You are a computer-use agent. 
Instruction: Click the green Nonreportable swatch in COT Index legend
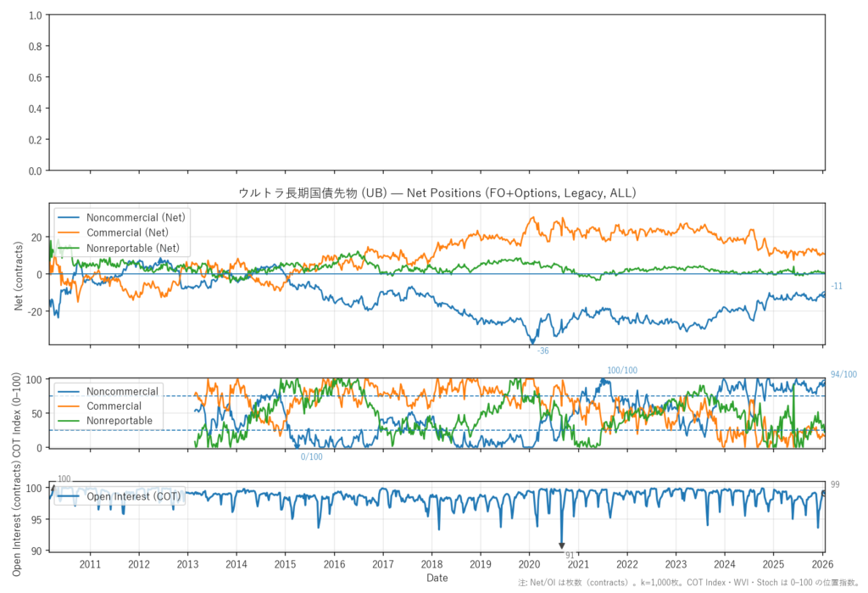coord(70,421)
